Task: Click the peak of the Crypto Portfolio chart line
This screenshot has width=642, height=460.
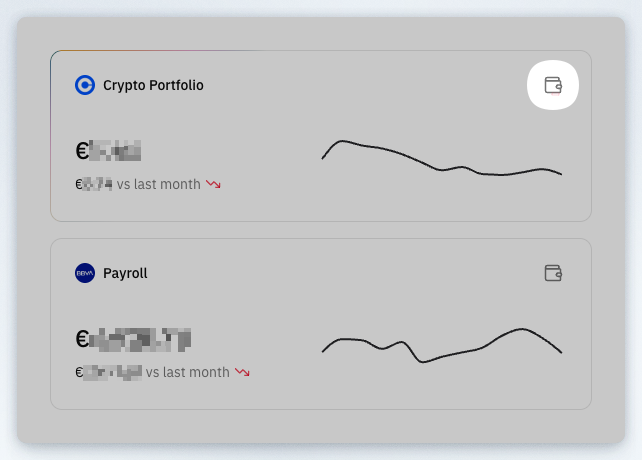Action: point(342,141)
